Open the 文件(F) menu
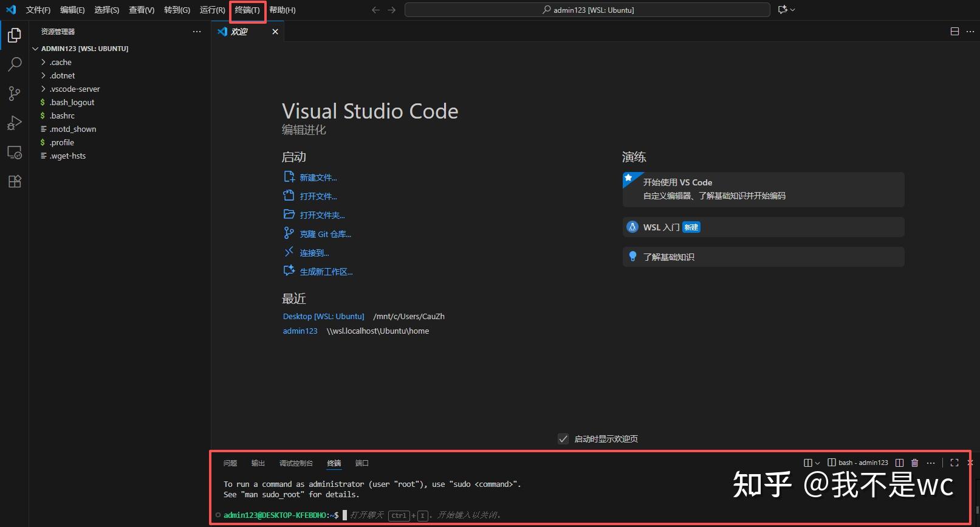Screen dimensions: 980x527 (x=38, y=10)
